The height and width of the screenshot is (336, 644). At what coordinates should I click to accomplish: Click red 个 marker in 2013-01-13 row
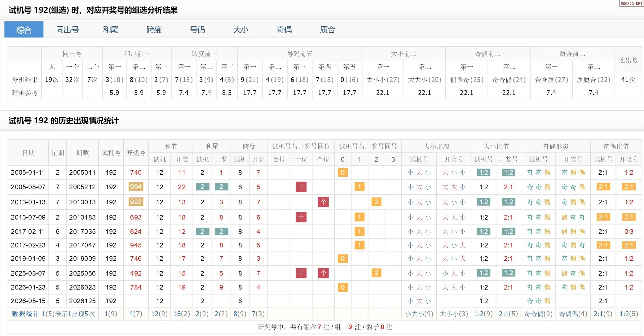(x=323, y=202)
